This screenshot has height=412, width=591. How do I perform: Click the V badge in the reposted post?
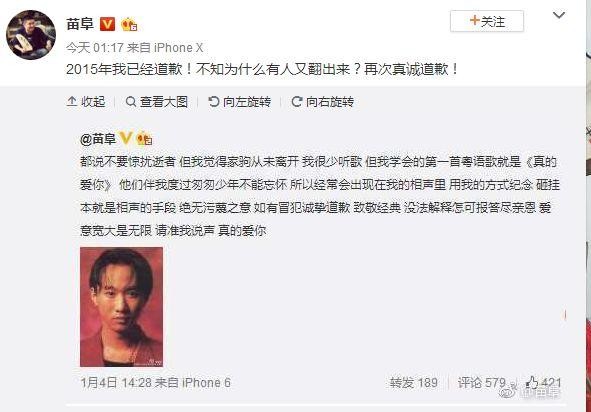125,138
